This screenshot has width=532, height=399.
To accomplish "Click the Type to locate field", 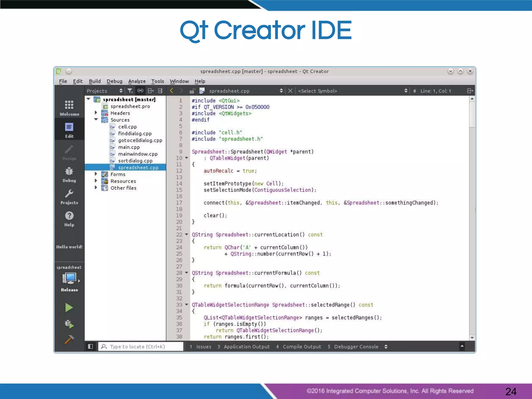I will pos(141,346).
